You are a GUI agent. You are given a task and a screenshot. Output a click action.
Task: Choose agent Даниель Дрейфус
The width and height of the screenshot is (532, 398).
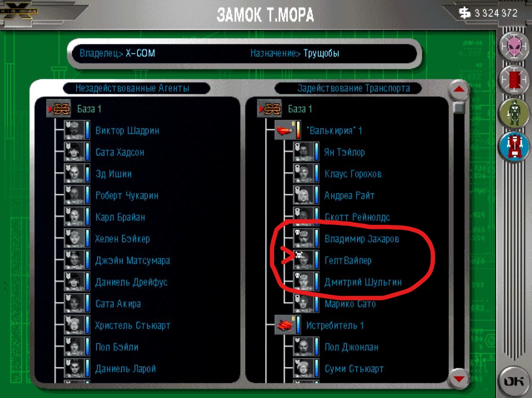pos(131,282)
